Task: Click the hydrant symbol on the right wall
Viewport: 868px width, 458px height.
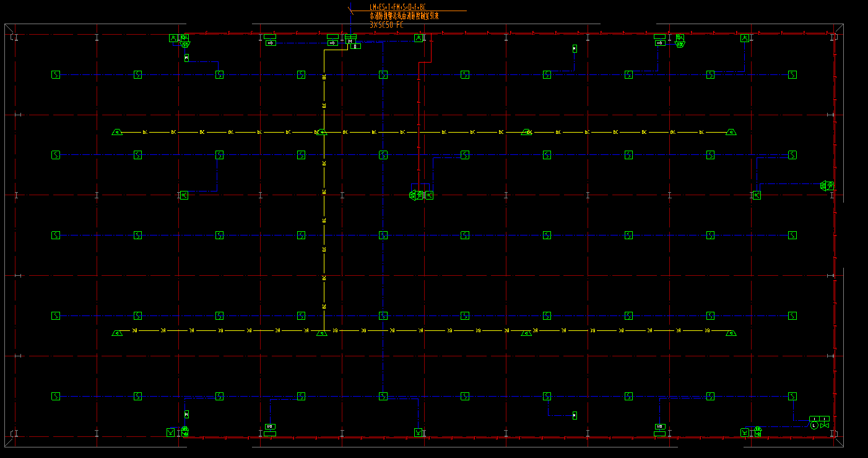Action: coord(830,186)
